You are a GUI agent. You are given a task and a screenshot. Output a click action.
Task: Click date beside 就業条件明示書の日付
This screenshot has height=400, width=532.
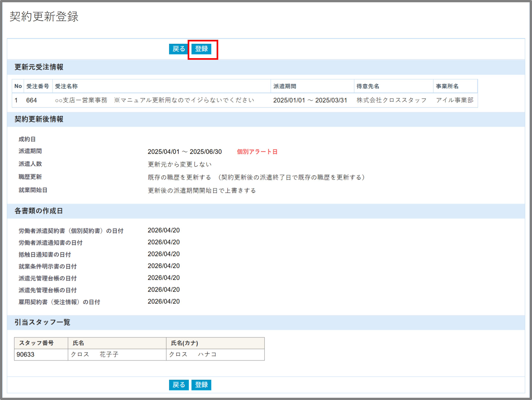164,266
